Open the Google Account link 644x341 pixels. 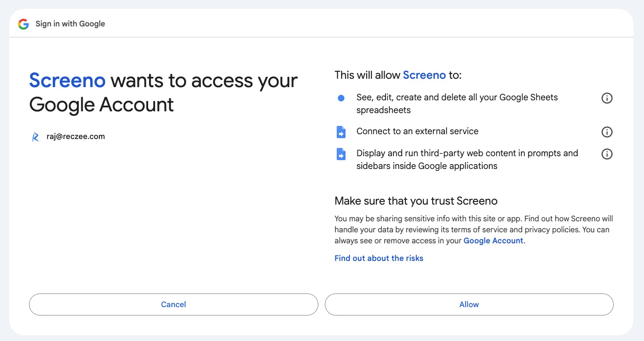(x=493, y=241)
